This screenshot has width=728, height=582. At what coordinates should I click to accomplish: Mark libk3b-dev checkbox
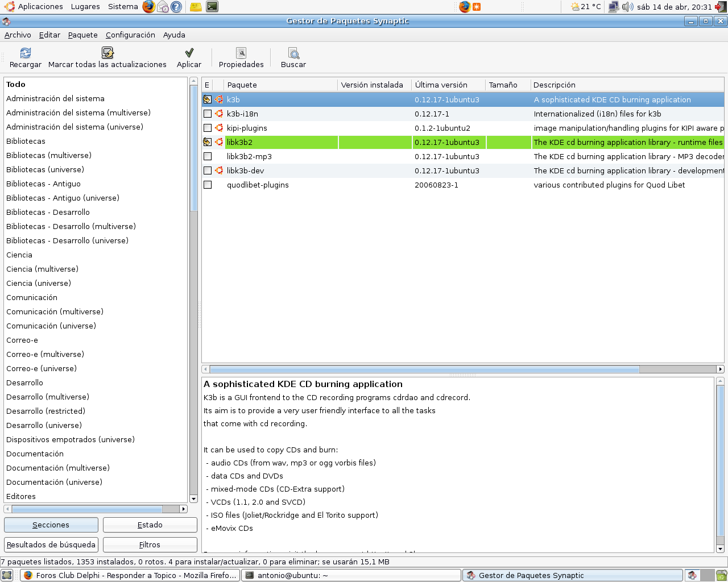click(x=208, y=171)
